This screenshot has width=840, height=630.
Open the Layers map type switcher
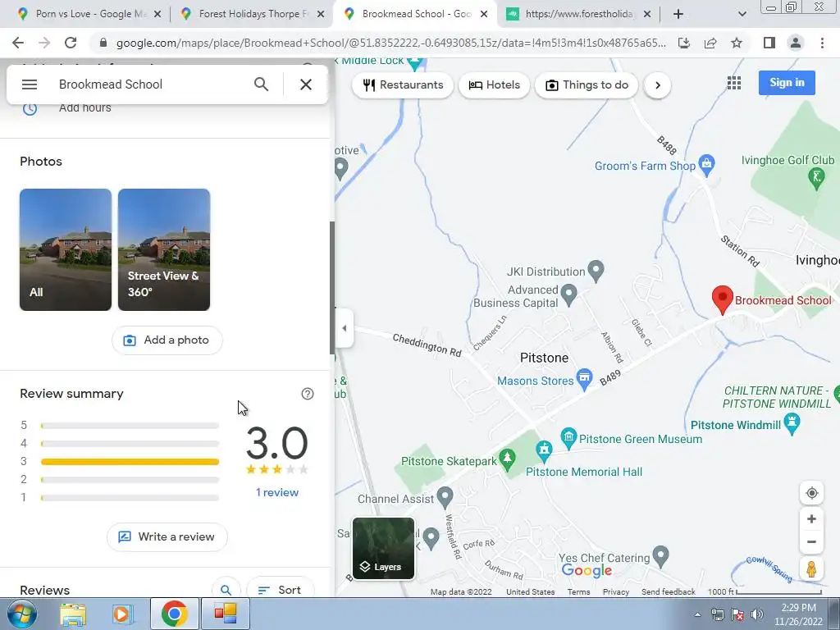[383, 549]
